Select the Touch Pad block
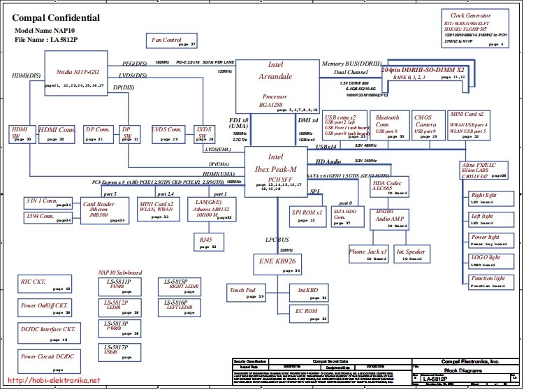The width and height of the screenshot is (554, 392). (x=246, y=293)
